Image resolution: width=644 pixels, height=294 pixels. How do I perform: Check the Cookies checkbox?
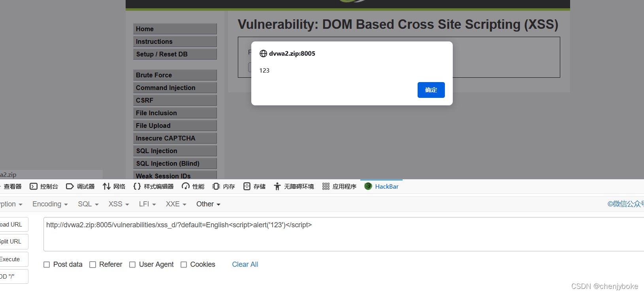coord(184,265)
